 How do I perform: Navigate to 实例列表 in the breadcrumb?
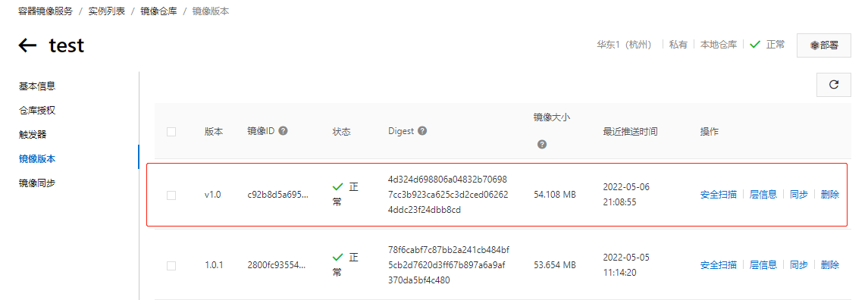[x=106, y=11]
